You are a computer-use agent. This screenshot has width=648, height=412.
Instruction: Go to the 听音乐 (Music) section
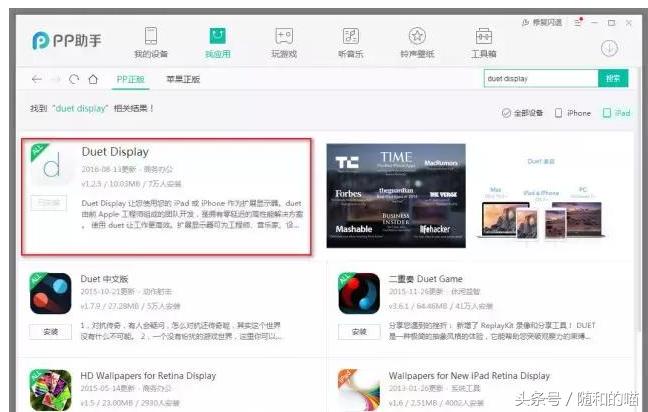[350, 42]
